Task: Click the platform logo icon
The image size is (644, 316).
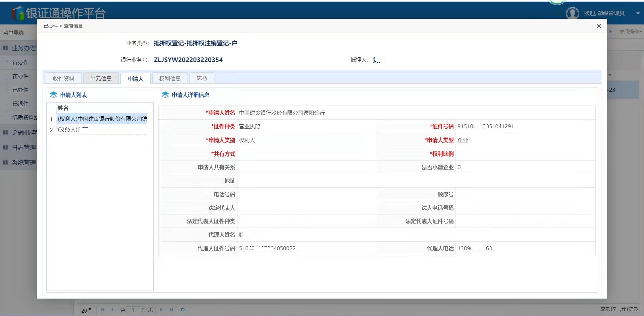Action: [x=18, y=13]
